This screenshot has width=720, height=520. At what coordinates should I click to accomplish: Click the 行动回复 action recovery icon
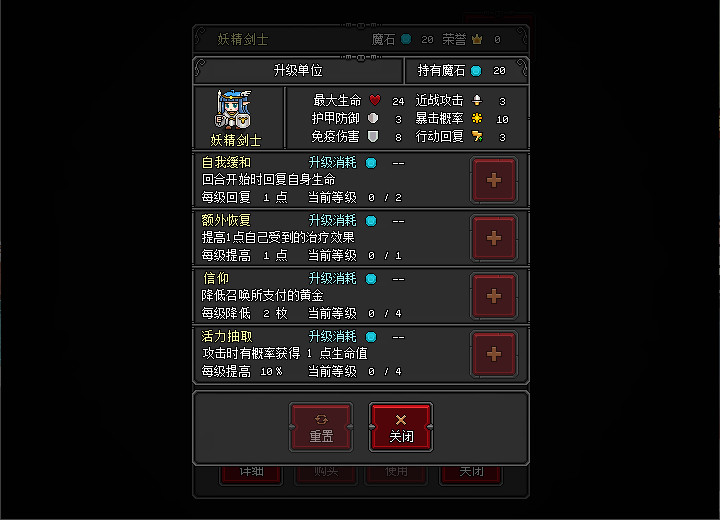coord(477,136)
